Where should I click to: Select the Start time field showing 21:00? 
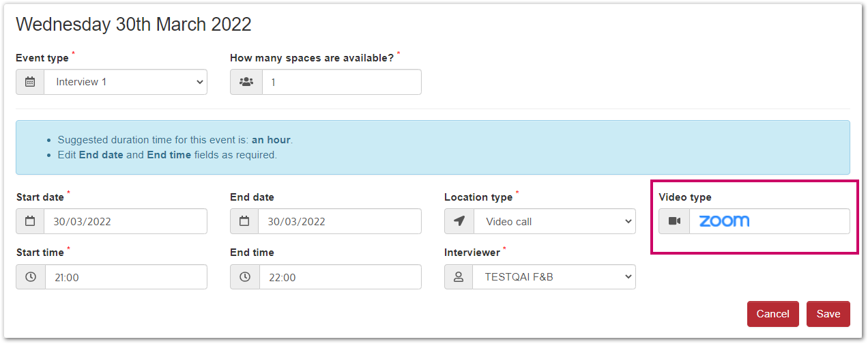(x=126, y=277)
